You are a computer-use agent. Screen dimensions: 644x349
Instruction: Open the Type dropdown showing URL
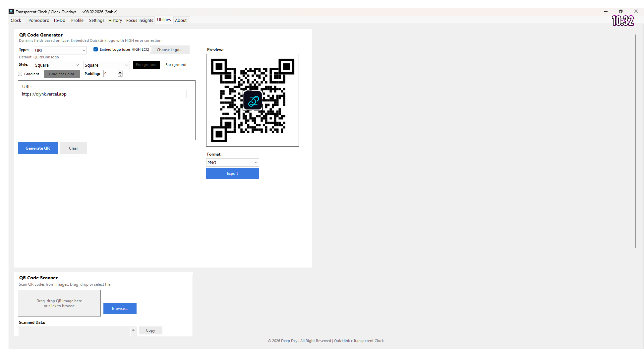click(60, 50)
